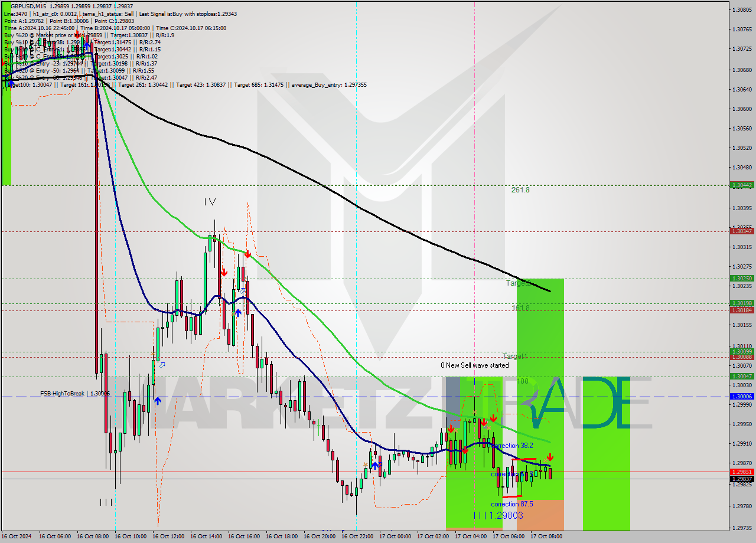Click the green 1.30250 price tag
756x543 pixels.
click(741, 279)
